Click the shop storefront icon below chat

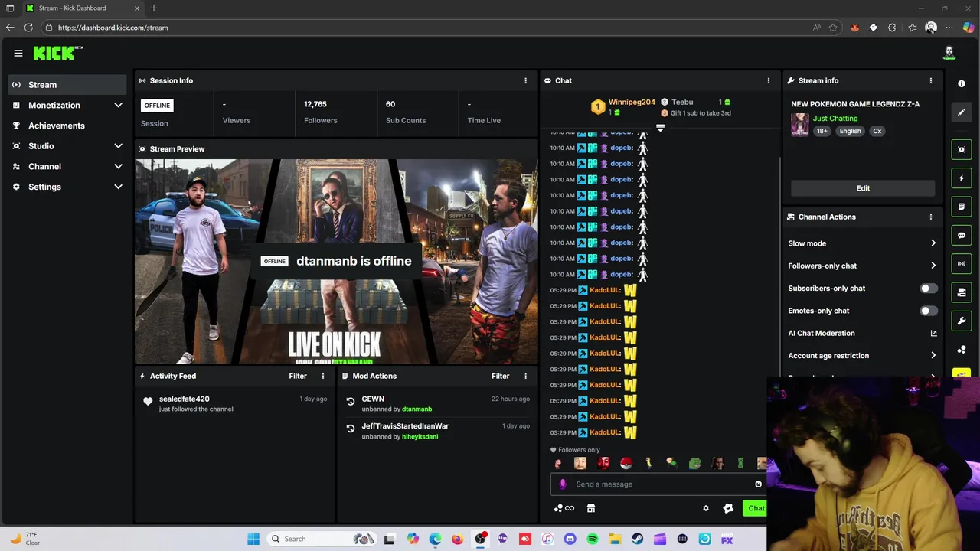pyautogui.click(x=591, y=508)
